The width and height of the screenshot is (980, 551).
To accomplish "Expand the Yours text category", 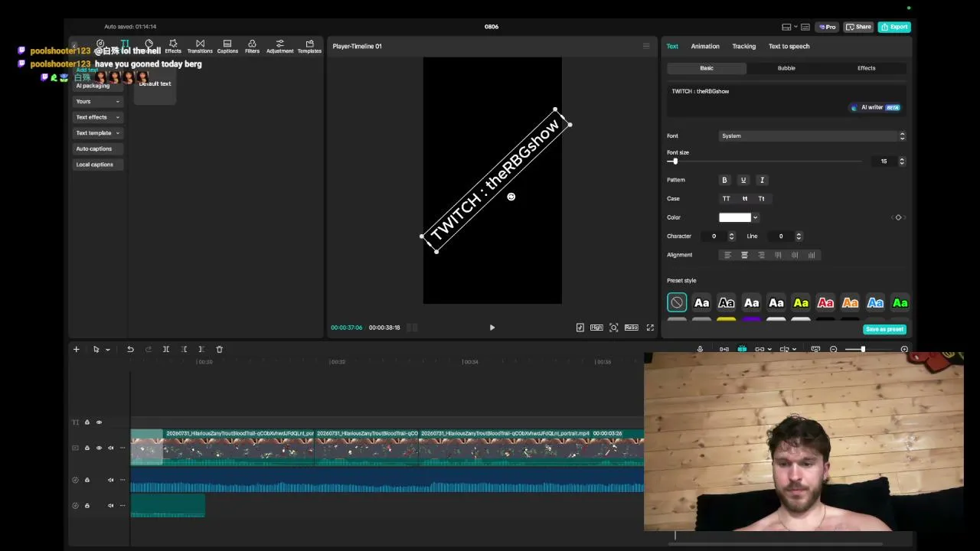I will click(x=98, y=101).
